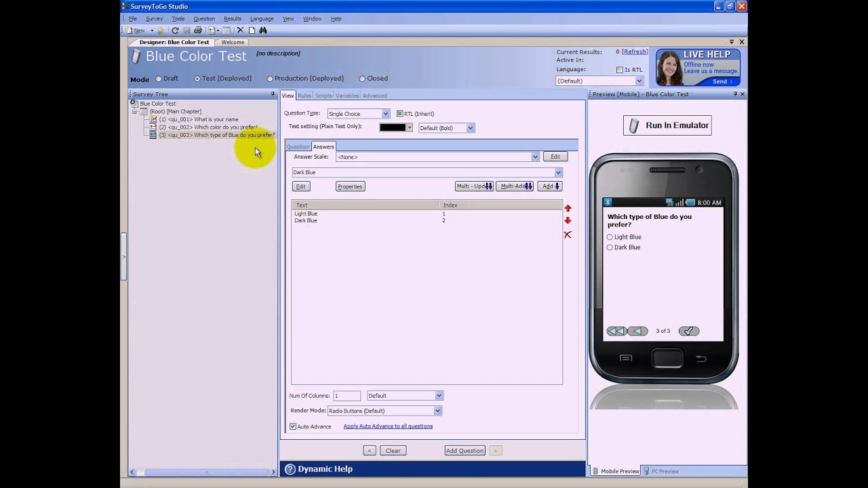868x488 pixels.
Task: Click the Run In Emulator button
Action: (667, 125)
